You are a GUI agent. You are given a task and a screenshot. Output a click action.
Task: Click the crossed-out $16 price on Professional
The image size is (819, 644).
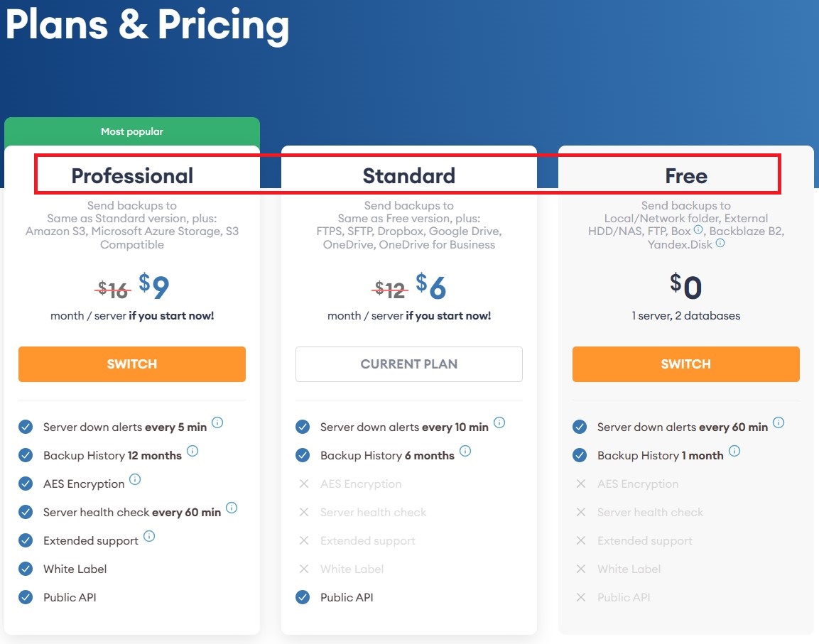click(112, 288)
